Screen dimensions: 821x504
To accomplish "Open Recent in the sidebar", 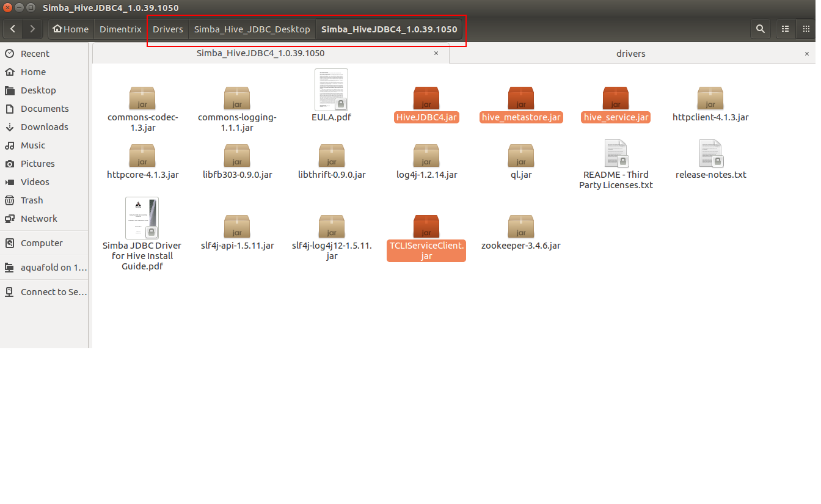I will point(45,54).
